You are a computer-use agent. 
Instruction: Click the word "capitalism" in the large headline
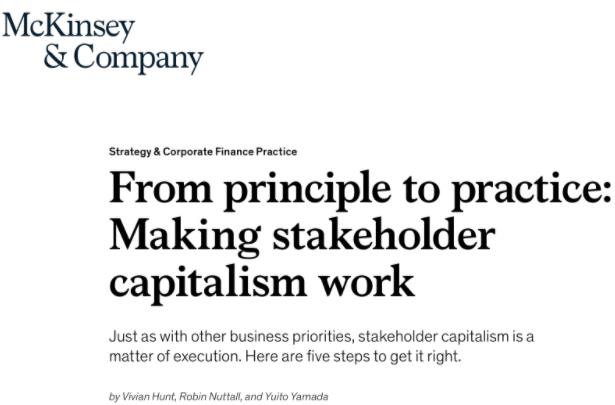pyautogui.click(x=195, y=281)
